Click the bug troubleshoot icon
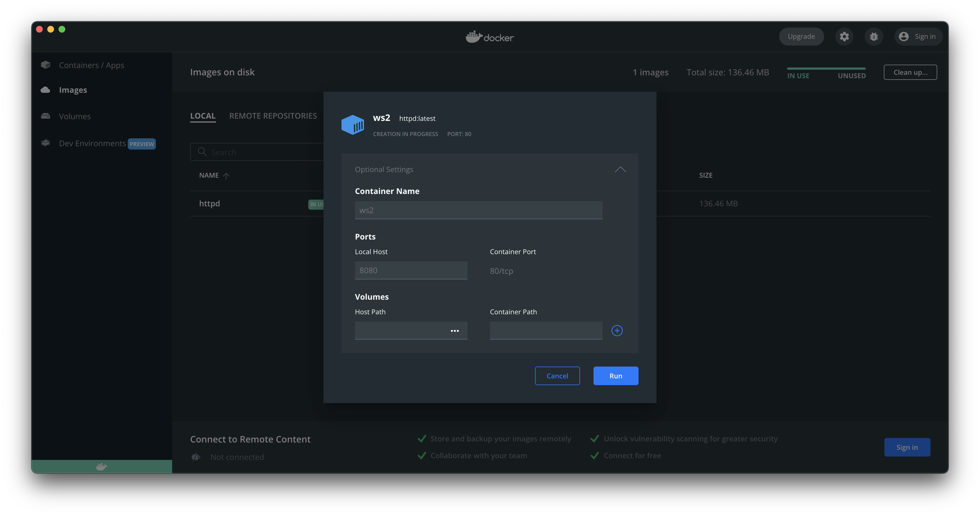The height and width of the screenshot is (515, 980). tap(874, 37)
